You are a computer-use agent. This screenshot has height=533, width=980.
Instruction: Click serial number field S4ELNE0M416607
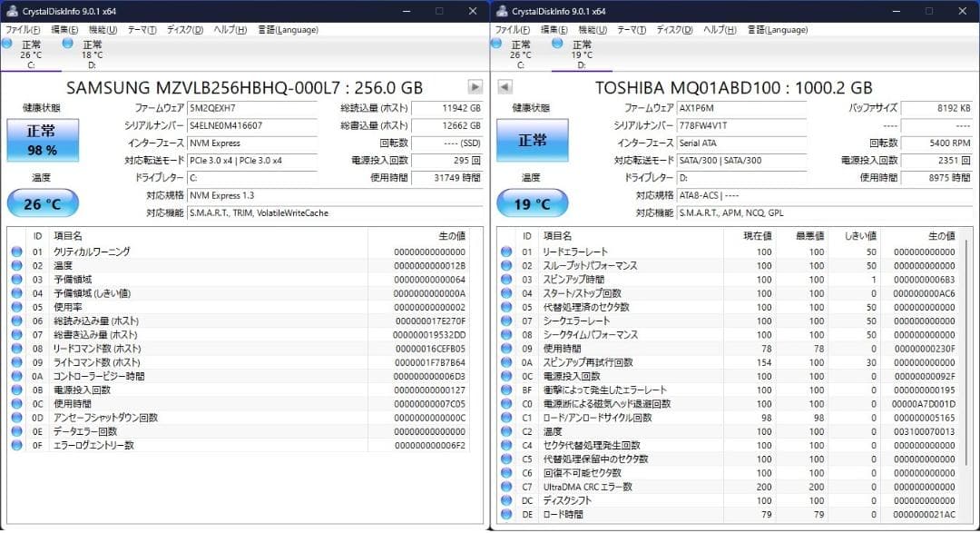252,125
